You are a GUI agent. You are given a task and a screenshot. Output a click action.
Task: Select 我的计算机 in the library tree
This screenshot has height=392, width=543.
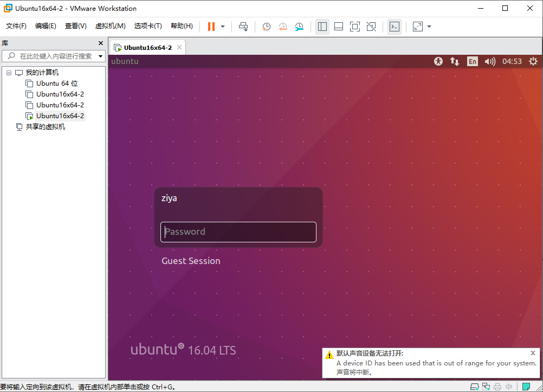[x=42, y=73]
